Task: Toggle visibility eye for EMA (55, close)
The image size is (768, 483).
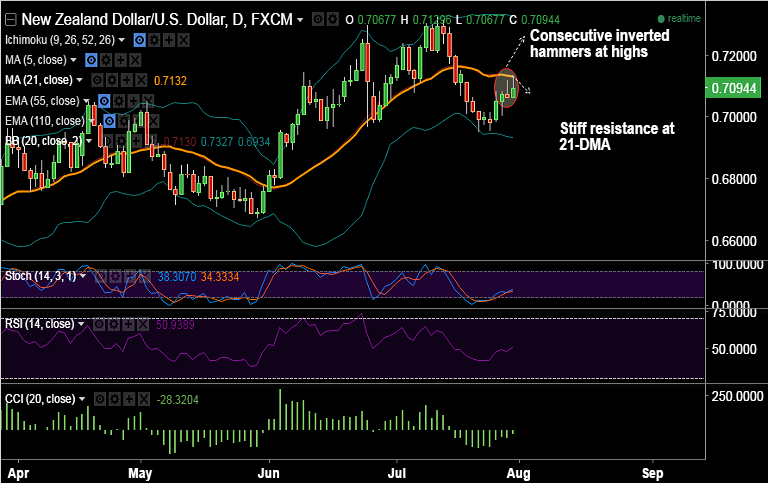Action: pyautogui.click(x=104, y=101)
